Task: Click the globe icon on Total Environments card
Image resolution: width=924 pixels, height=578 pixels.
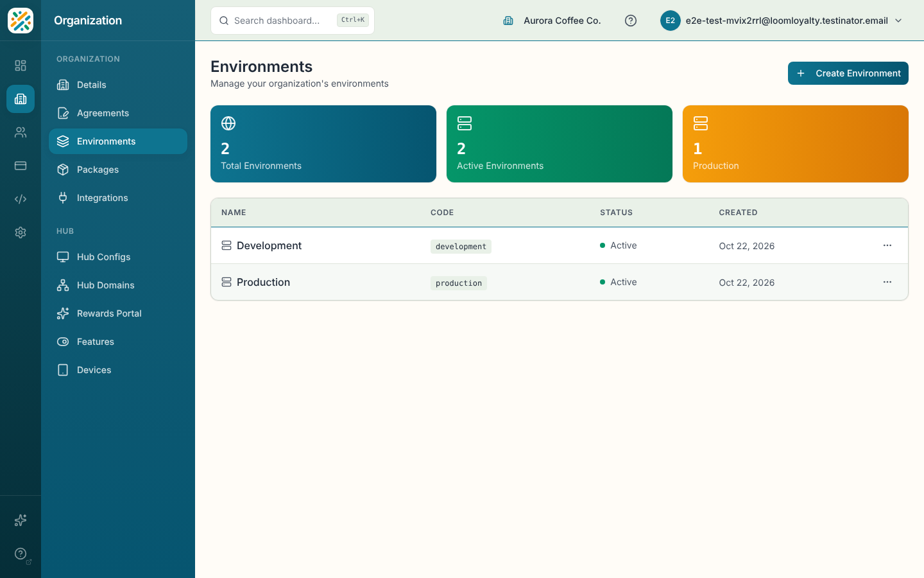Action: click(228, 123)
